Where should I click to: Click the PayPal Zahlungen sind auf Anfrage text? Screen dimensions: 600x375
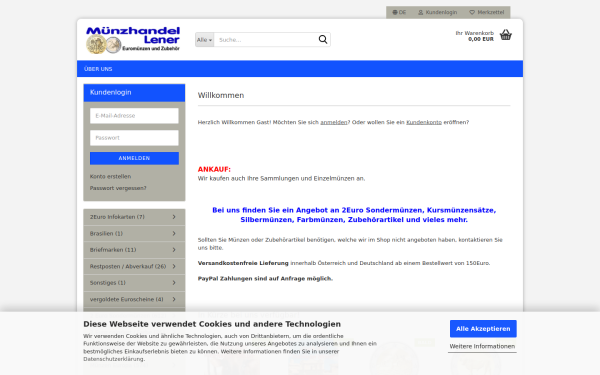point(265,279)
